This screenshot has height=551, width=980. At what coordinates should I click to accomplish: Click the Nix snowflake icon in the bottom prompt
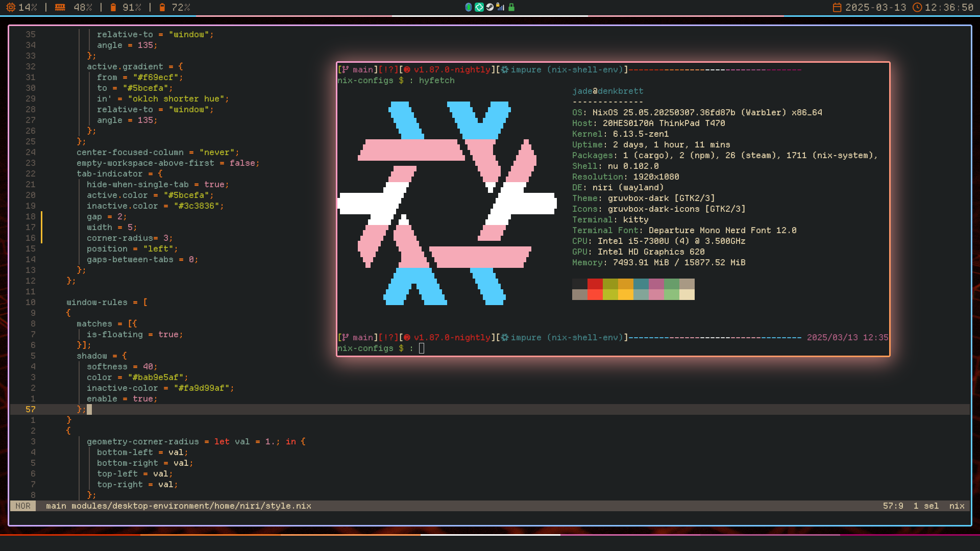click(505, 337)
